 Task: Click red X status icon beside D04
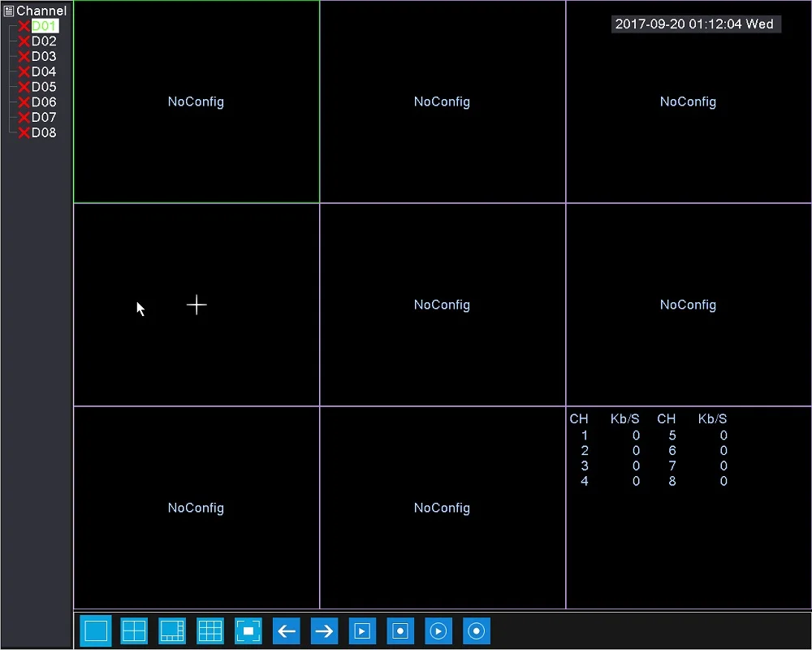tap(24, 71)
